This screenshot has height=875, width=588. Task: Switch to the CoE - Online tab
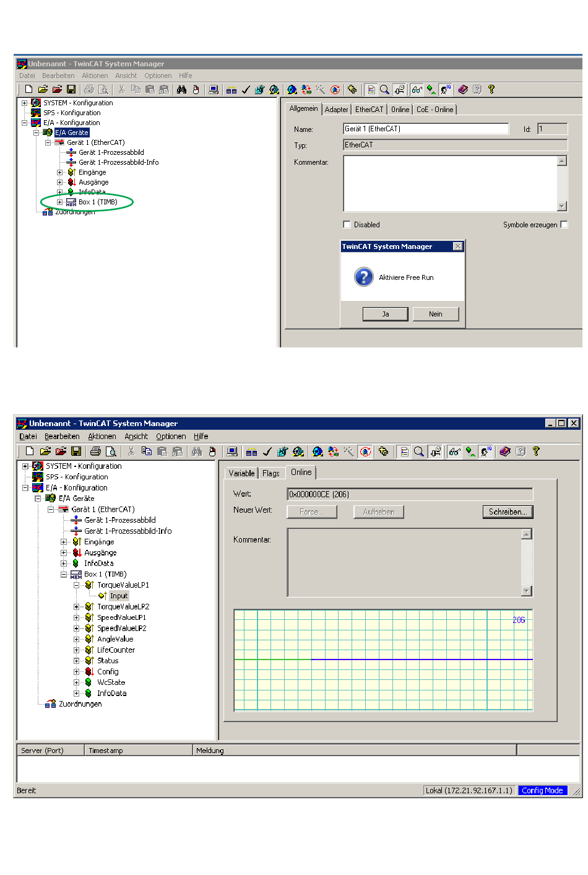tap(435, 110)
